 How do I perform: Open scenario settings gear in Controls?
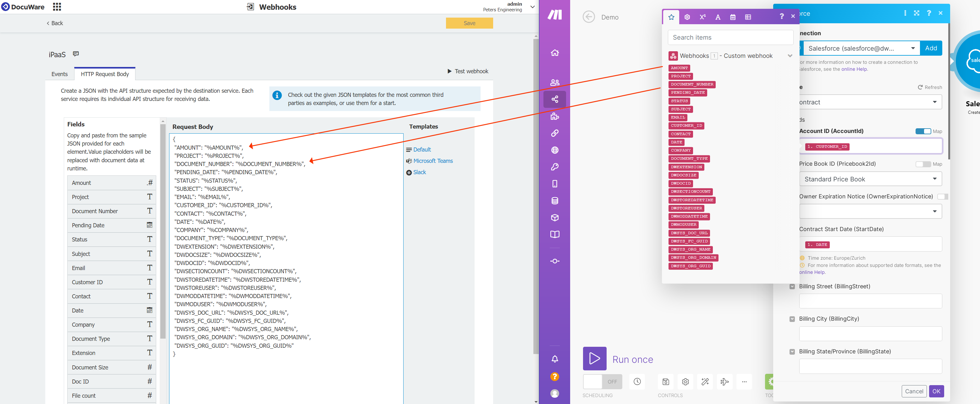[x=685, y=382]
